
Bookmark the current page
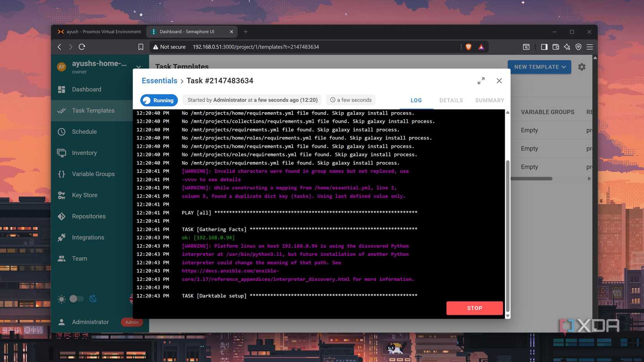coord(141,47)
